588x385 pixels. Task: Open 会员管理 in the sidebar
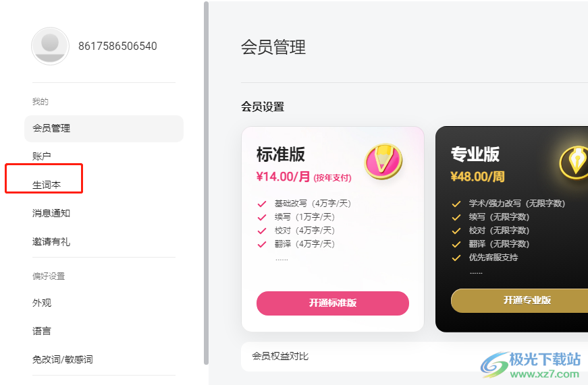104,129
